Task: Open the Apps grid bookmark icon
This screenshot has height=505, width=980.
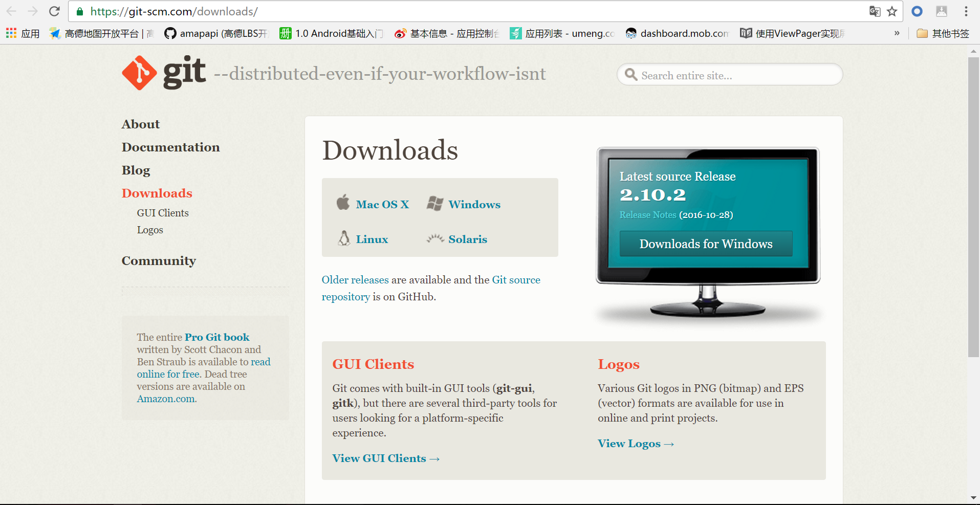Action: coord(11,33)
